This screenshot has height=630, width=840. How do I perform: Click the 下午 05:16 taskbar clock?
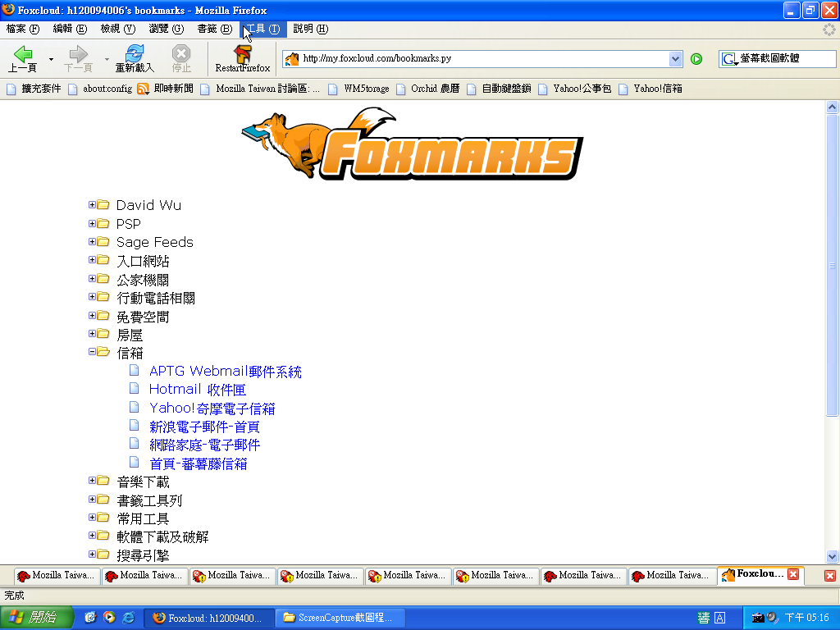click(x=807, y=618)
